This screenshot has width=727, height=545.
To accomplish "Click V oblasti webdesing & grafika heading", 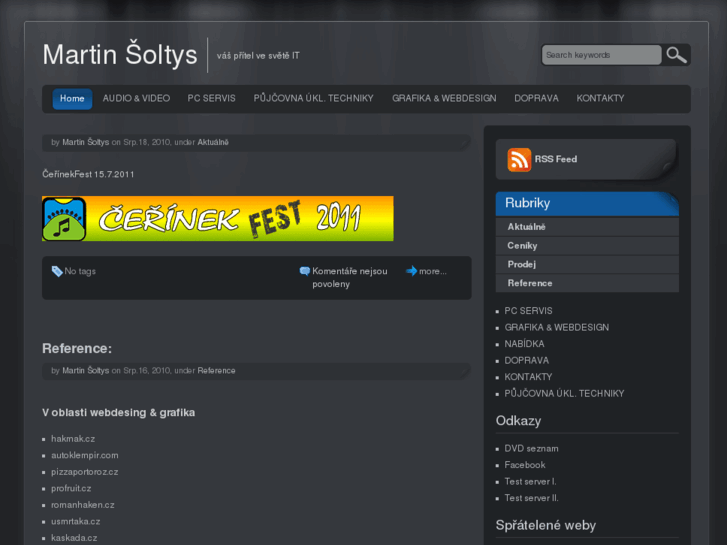I will pyautogui.click(x=119, y=413).
